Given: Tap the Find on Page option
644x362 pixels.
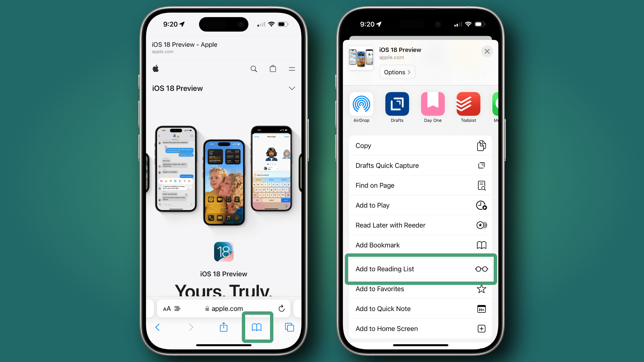Looking at the screenshot, I should [x=420, y=185].
